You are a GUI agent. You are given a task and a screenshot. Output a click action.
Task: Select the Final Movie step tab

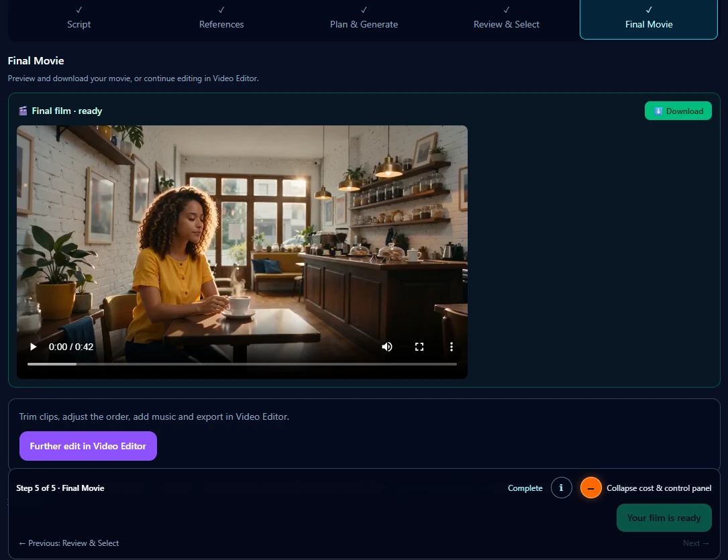(649, 19)
